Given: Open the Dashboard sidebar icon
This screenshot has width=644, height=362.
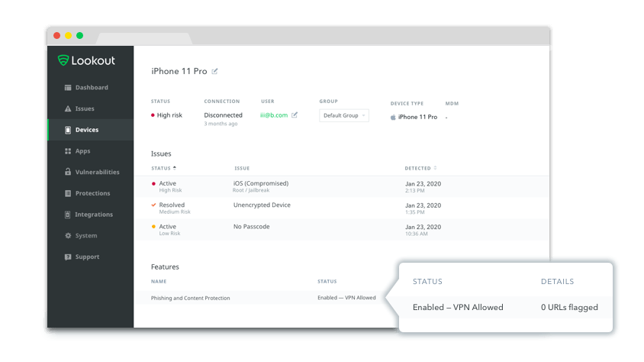Looking at the screenshot, I should [68, 88].
